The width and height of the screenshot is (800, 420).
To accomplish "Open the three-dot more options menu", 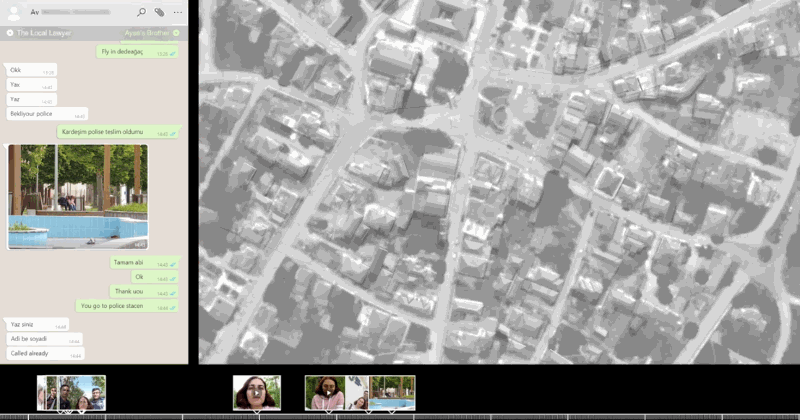I will coord(177,12).
